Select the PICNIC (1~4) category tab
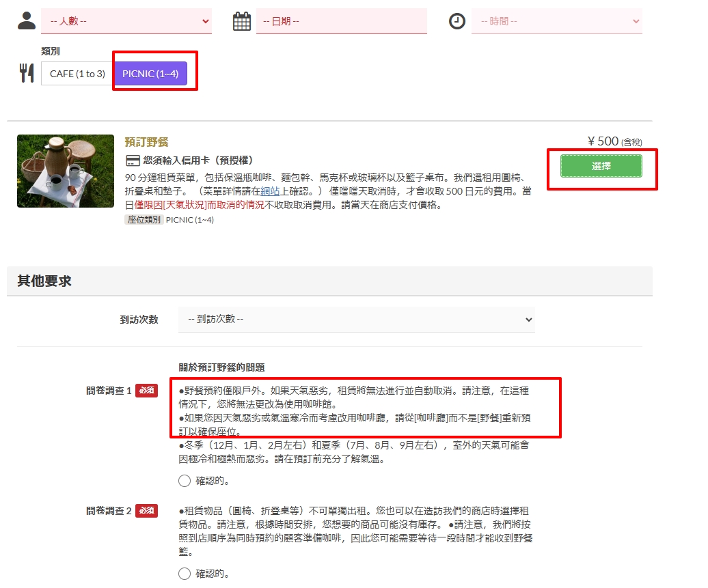Image resolution: width=708 pixels, height=588 pixels. 150,74
